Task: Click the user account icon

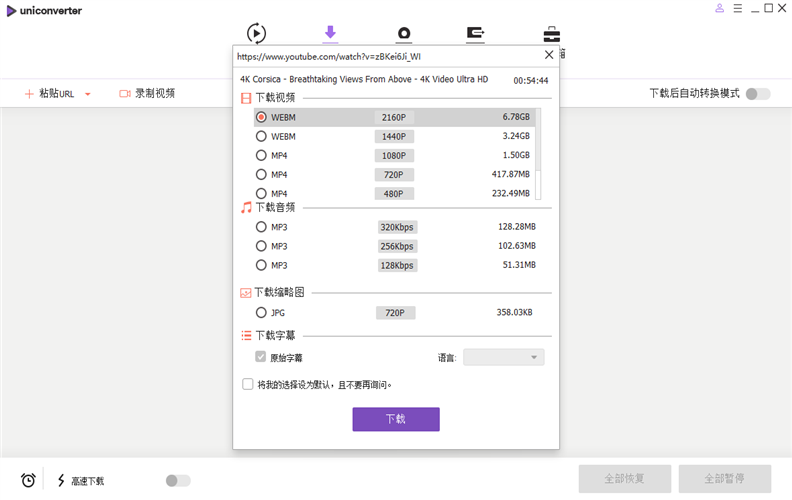Action: pyautogui.click(x=719, y=9)
